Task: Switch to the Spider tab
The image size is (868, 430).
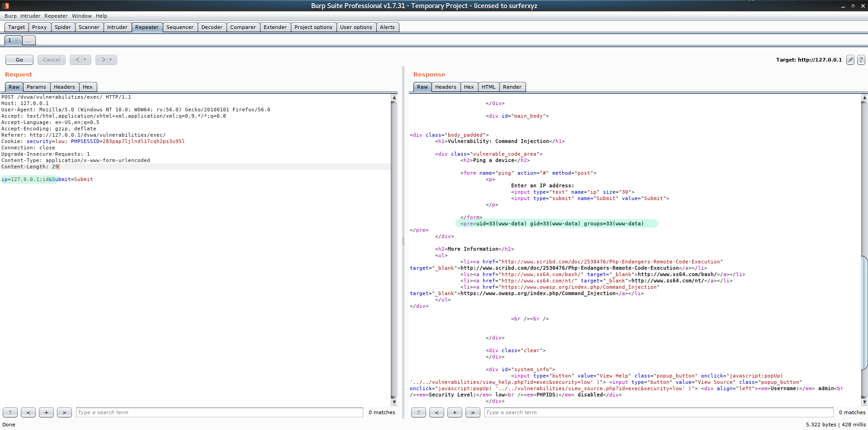Action: click(63, 27)
